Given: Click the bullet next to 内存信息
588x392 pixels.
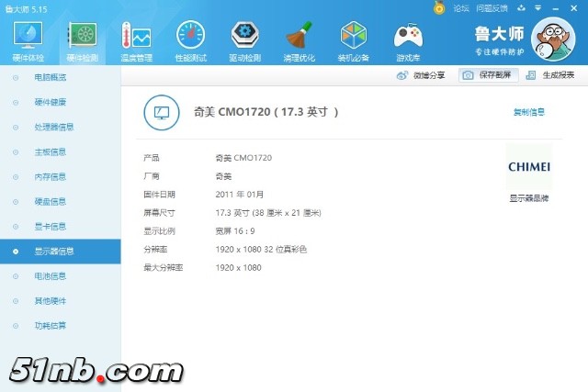Looking at the screenshot, I should click(x=16, y=177).
